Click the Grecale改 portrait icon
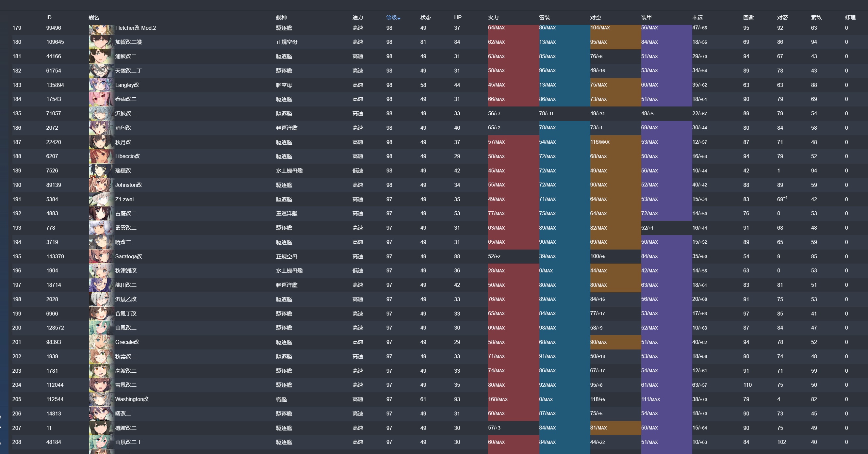The height and width of the screenshot is (454, 868). click(x=100, y=342)
